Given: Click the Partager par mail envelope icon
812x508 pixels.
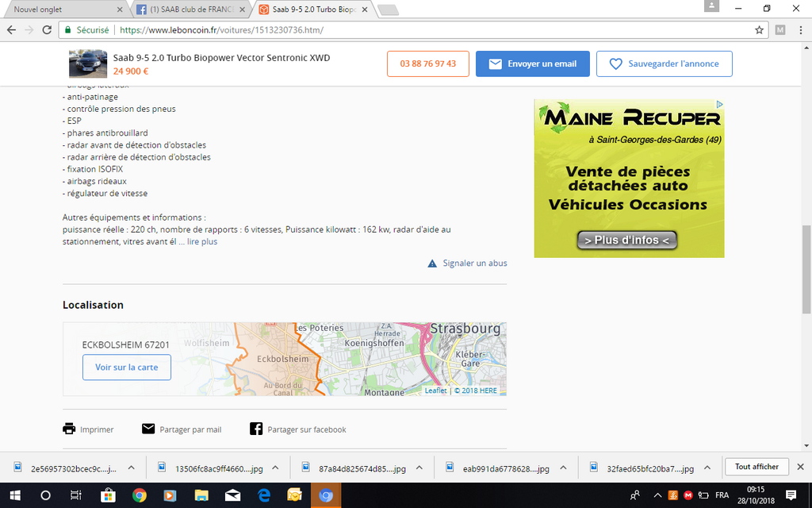Looking at the screenshot, I should (x=148, y=429).
